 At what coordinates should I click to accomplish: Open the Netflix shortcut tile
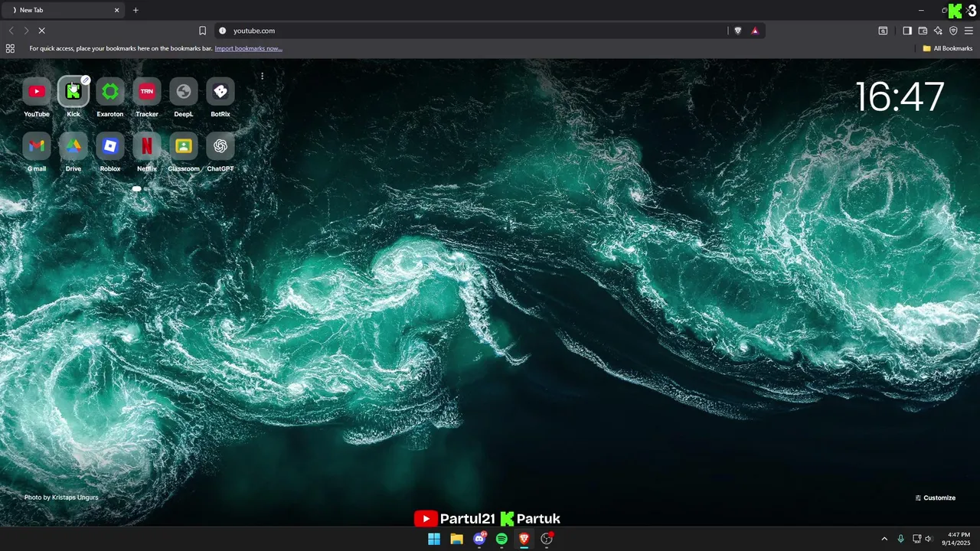pyautogui.click(x=147, y=146)
